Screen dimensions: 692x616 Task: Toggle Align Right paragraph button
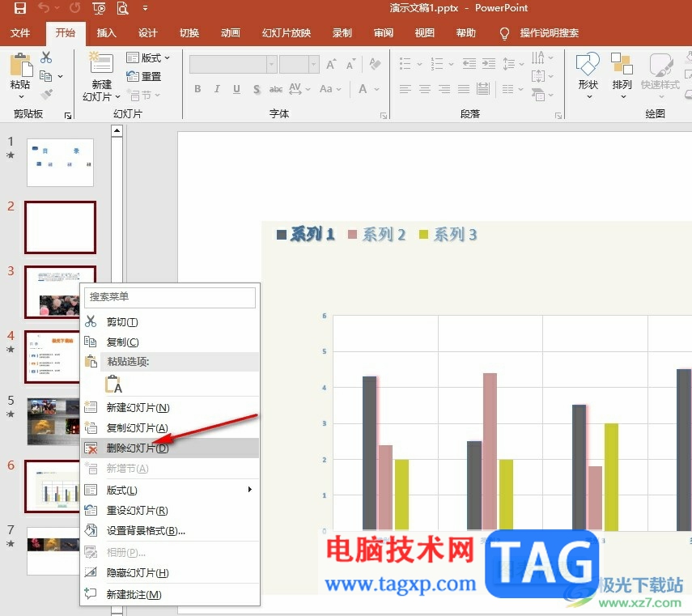click(x=444, y=89)
